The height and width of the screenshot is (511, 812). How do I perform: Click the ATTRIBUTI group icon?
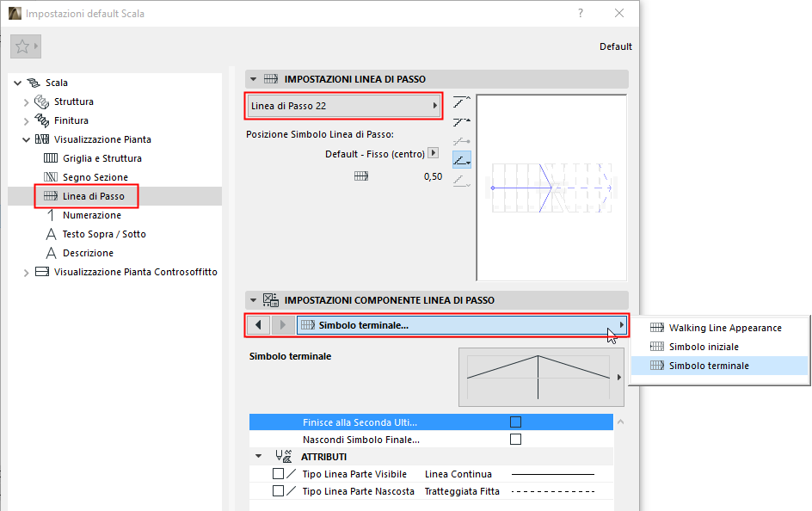283,456
